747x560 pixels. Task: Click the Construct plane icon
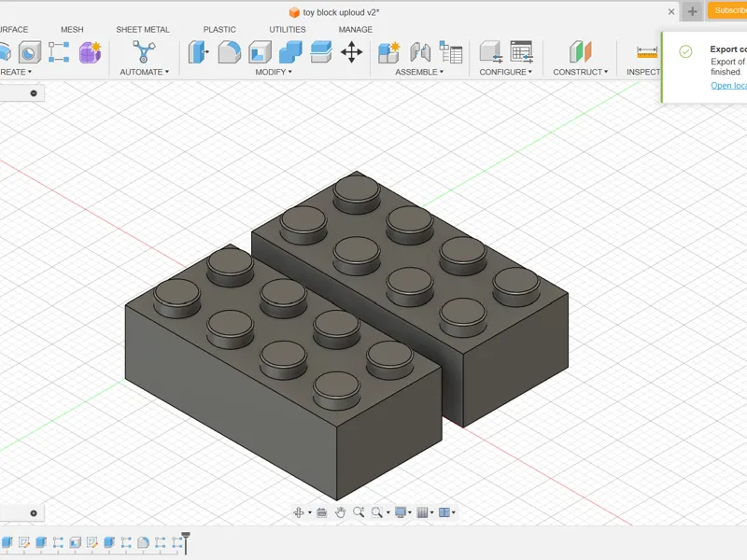pos(580,52)
